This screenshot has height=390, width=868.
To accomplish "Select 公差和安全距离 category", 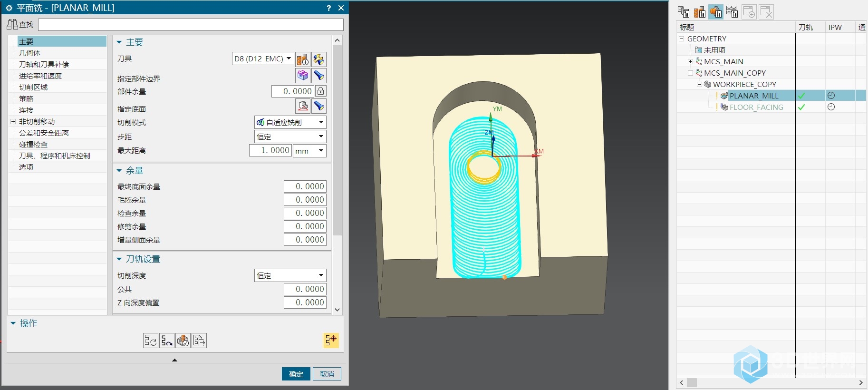I will [x=44, y=133].
